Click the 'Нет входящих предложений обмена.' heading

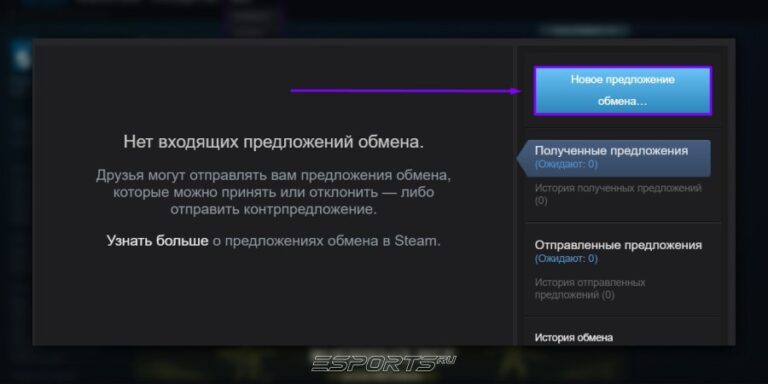pyautogui.click(x=273, y=143)
